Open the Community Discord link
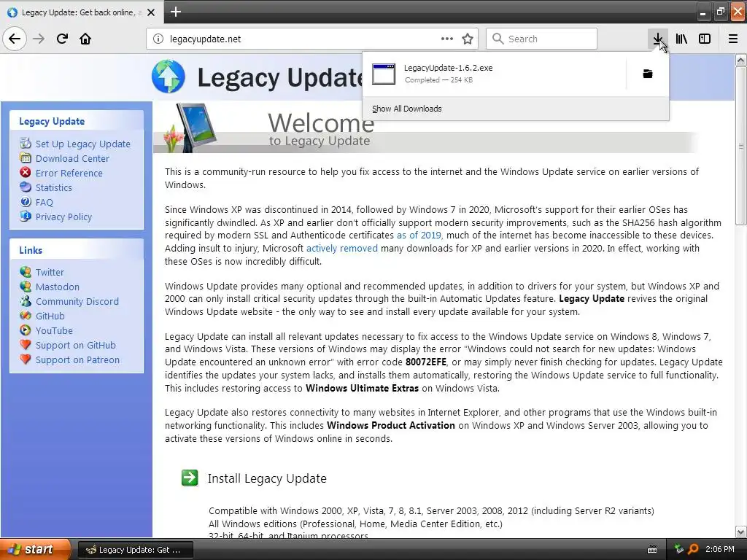This screenshot has height=560, width=747. click(77, 301)
